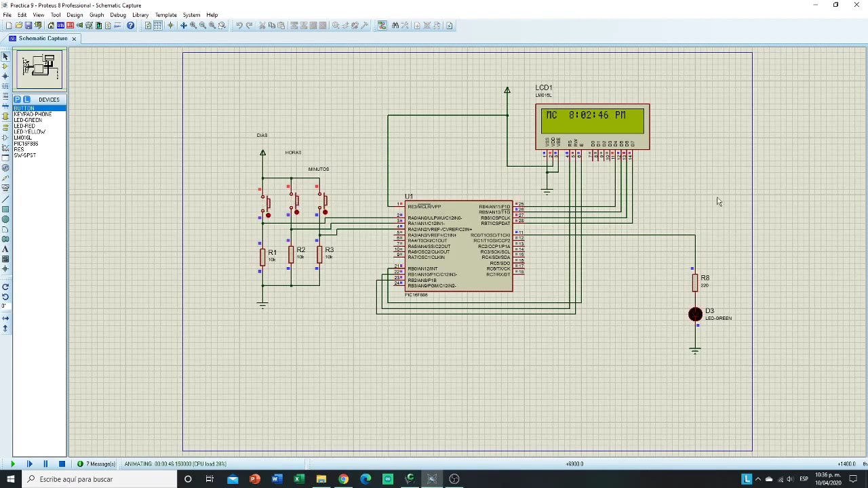
Task: Advance the simulation by one step
Action: [x=29, y=464]
